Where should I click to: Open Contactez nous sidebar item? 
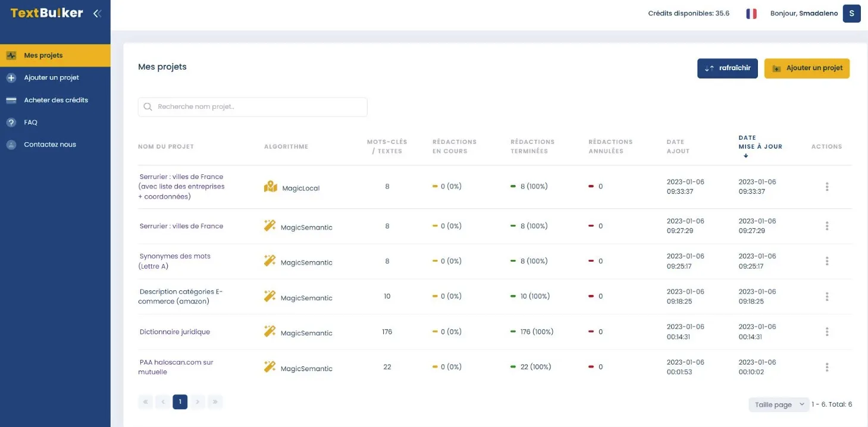pos(50,145)
